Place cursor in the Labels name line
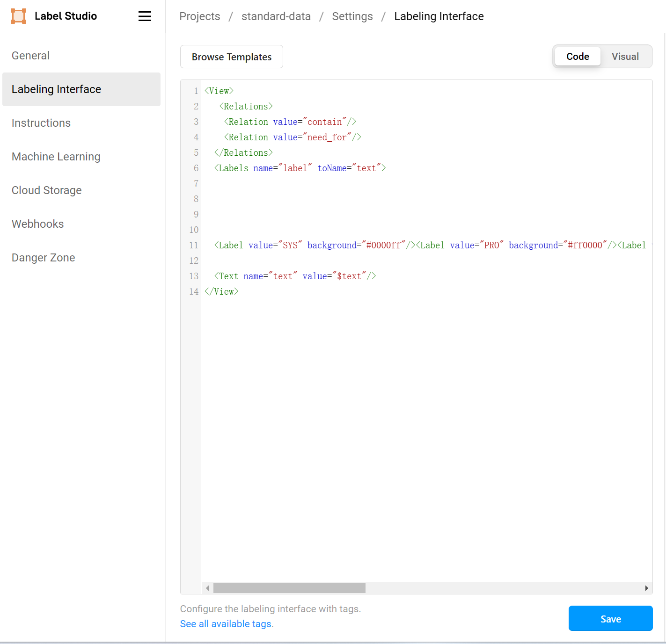Screen dimensions: 666x644 coord(300,168)
